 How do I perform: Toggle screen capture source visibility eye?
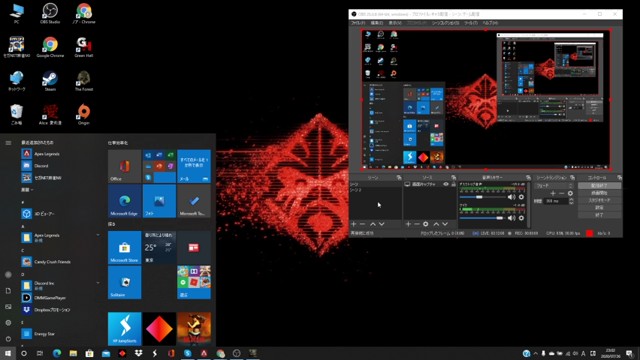(x=446, y=184)
